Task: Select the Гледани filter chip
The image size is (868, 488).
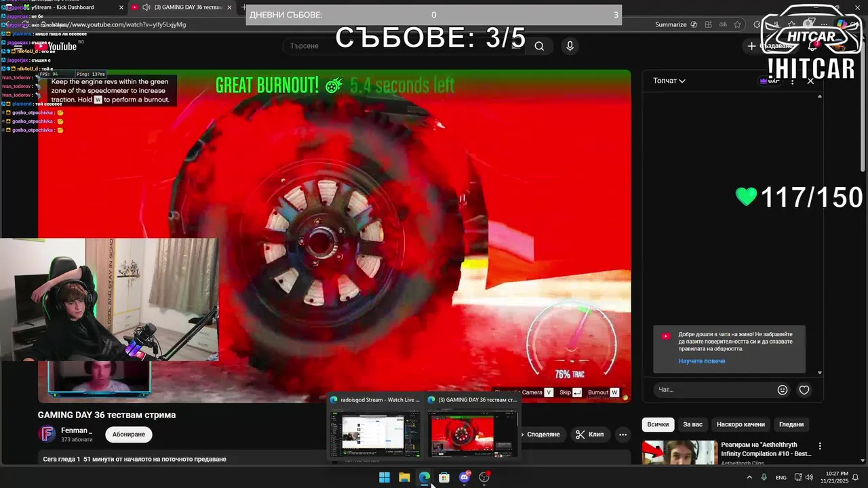Action: click(x=791, y=424)
